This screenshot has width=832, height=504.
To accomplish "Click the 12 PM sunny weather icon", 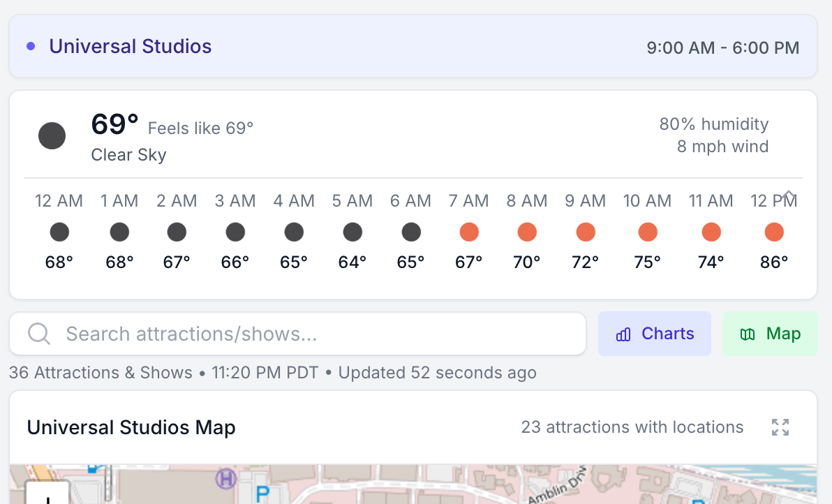I will tap(774, 232).
